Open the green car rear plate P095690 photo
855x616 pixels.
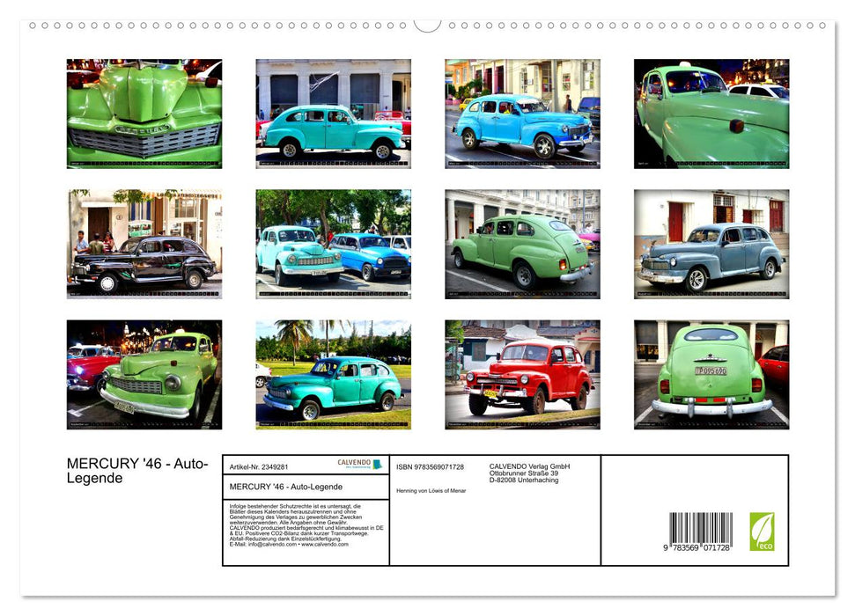[711, 375]
